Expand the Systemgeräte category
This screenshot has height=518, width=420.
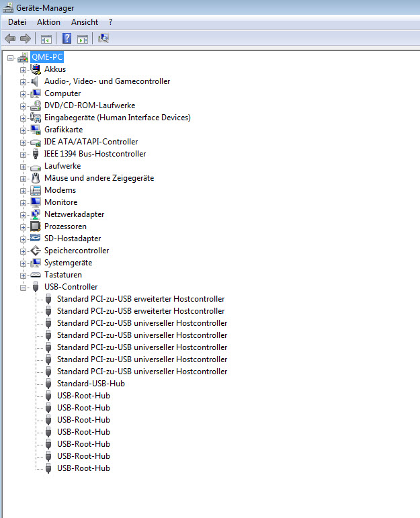(23, 263)
